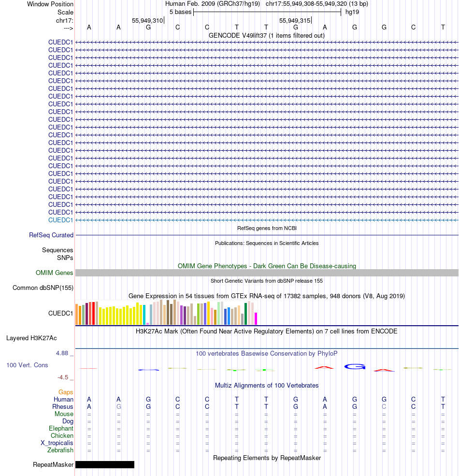The image size is (459, 476).
Task: Click the RefSeq Curated intron line
Action: (267, 235)
